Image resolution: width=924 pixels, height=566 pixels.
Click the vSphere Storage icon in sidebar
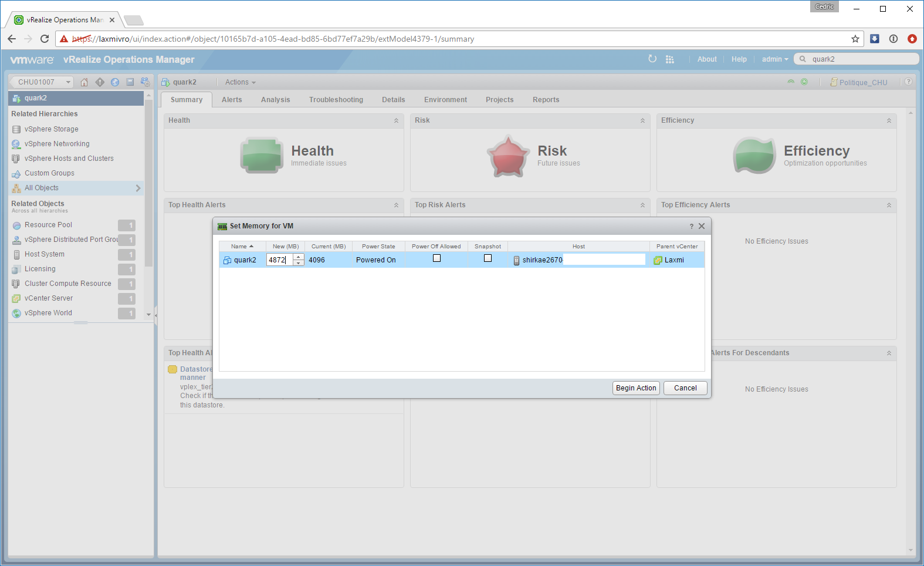[16, 129]
